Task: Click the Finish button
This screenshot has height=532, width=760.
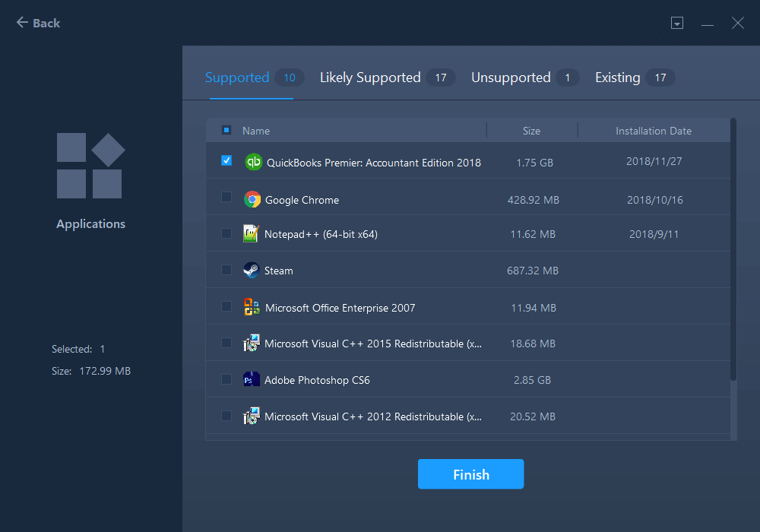Action: click(x=470, y=473)
